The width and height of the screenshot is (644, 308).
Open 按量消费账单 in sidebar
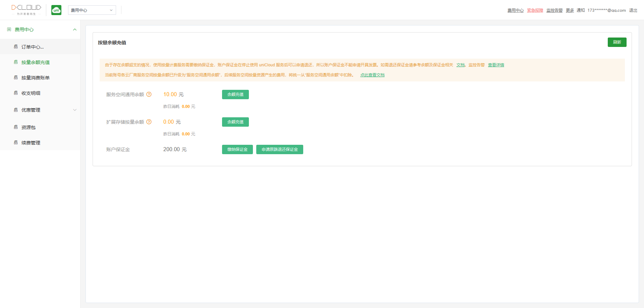(35, 78)
